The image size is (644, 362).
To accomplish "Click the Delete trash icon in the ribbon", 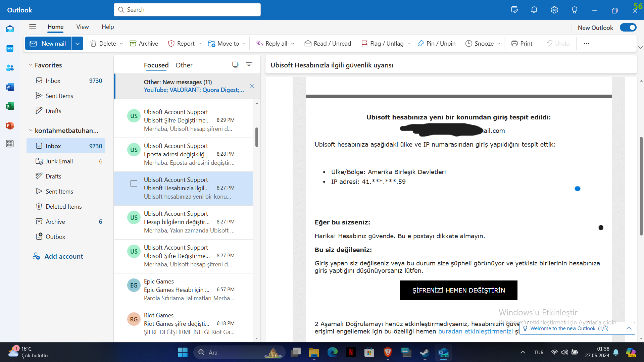I will (x=93, y=44).
